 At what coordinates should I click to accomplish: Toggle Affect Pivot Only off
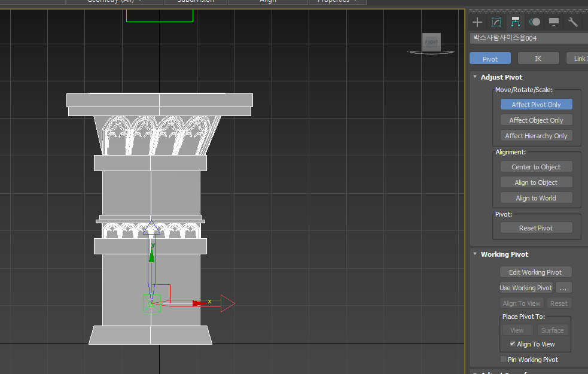point(536,105)
